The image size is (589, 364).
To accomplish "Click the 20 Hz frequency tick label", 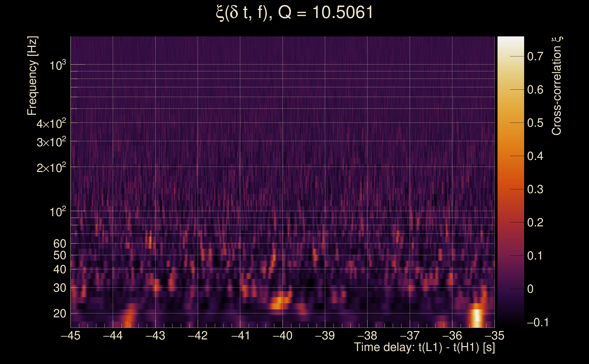I will coord(59,314).
